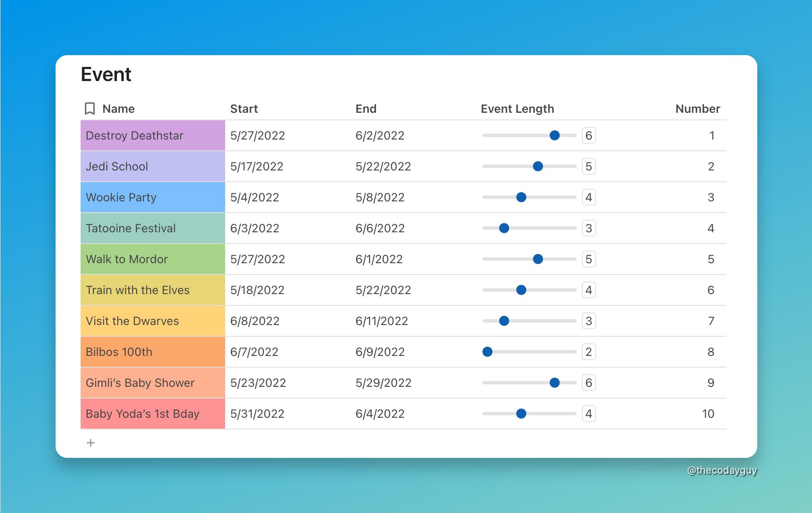Viewport: 812px width, 513px height.
Task: Click Bilbos 100th slider handle
Action: click(487, 352)
